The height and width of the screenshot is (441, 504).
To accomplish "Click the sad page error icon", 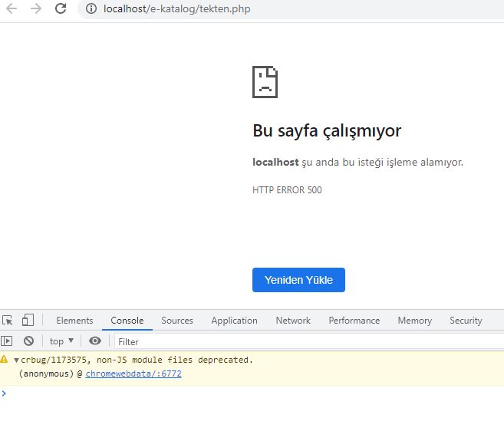I will [x=265, y=81].
